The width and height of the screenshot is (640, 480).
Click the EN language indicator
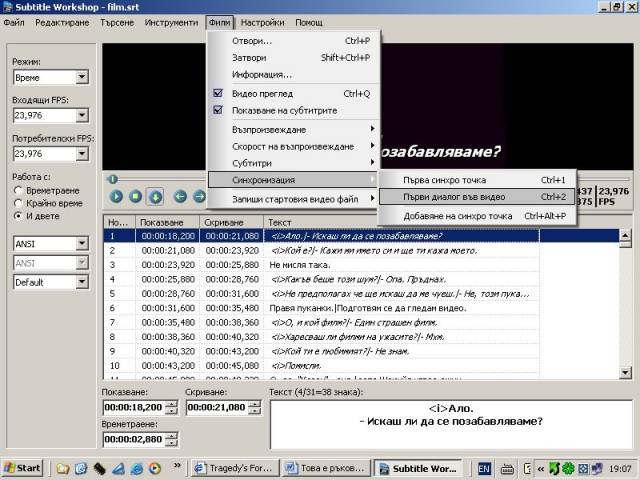(484, 468)
